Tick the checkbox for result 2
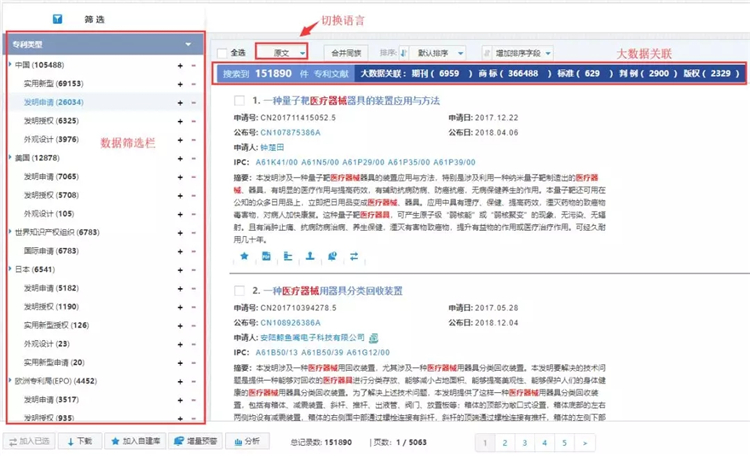 239,291
